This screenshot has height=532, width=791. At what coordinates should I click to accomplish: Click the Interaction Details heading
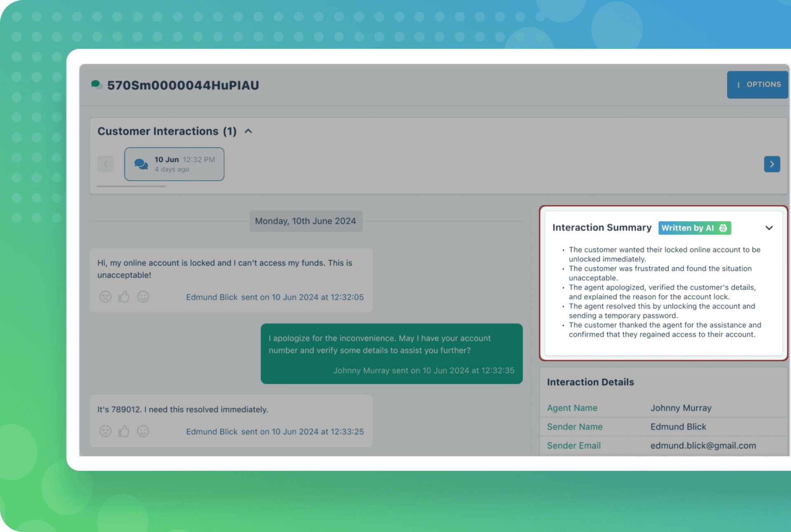coord(590,382)
